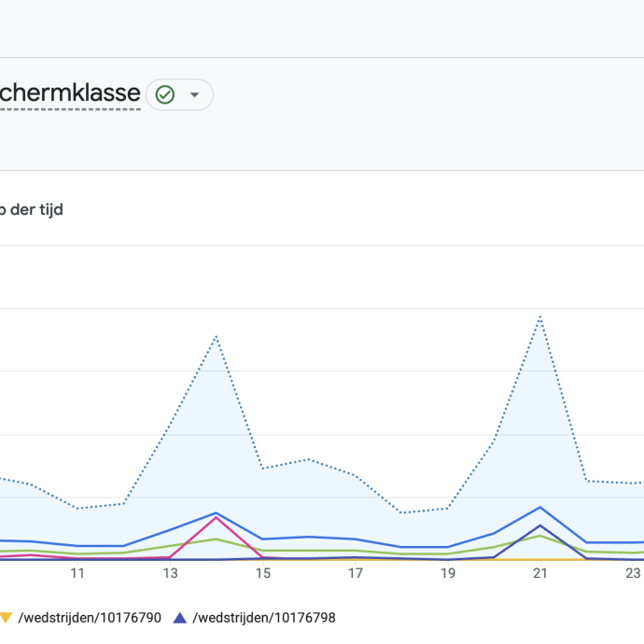Toggle the /wedstrijden/10176798 legend entry
Screen dimensions: 644x644
(x=264, y=618)
